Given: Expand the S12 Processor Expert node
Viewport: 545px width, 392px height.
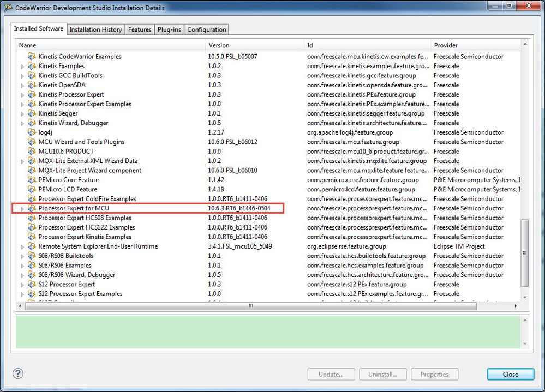Looking at the screenshot, I should pyautogui.click(x=22, y=285).
